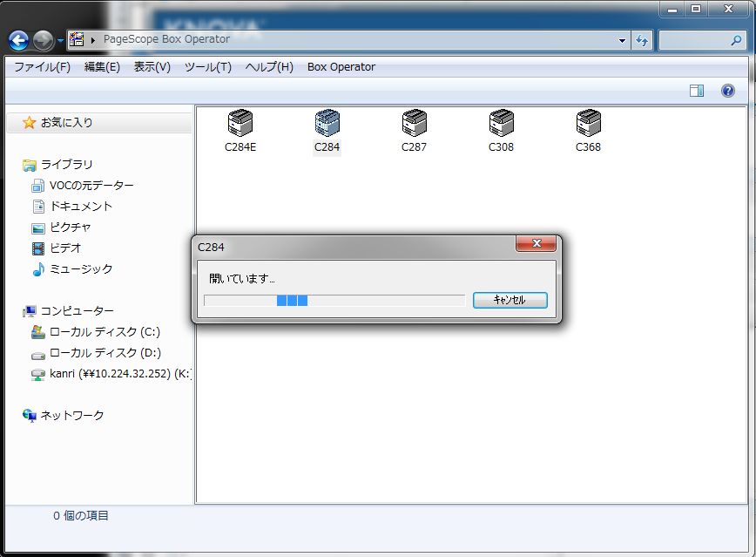Open recent pages dropdown next to Forward
Screen dimensions: 756x557
coord(60,40)
